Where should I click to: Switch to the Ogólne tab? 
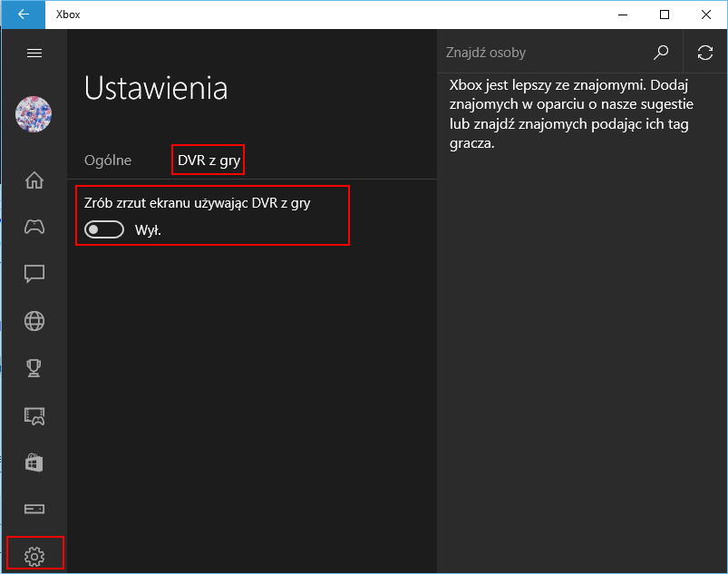(108, 161)
